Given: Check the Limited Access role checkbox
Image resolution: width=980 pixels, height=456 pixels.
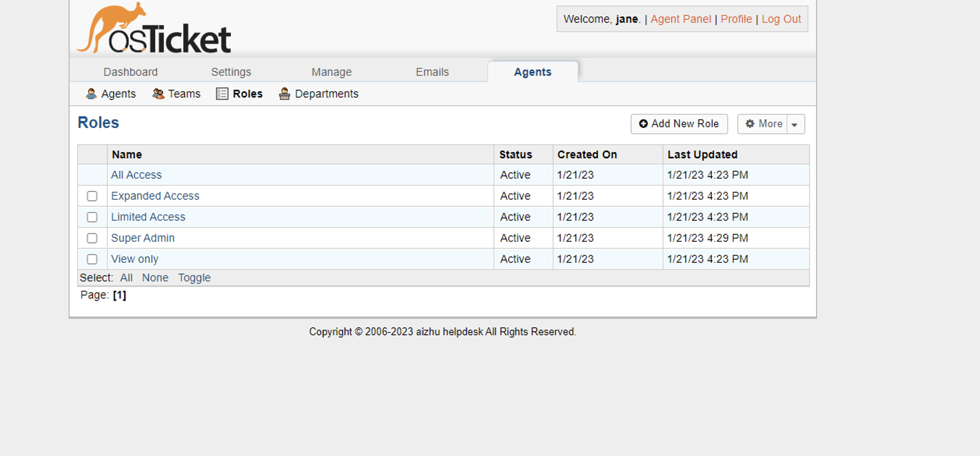Looking at the screenshot, I should click(92, 217).
